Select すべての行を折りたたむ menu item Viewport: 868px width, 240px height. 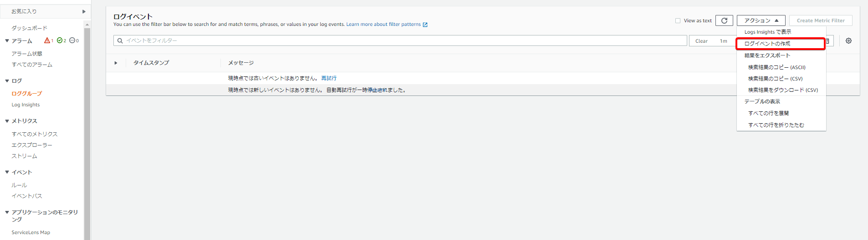[776, 125]
